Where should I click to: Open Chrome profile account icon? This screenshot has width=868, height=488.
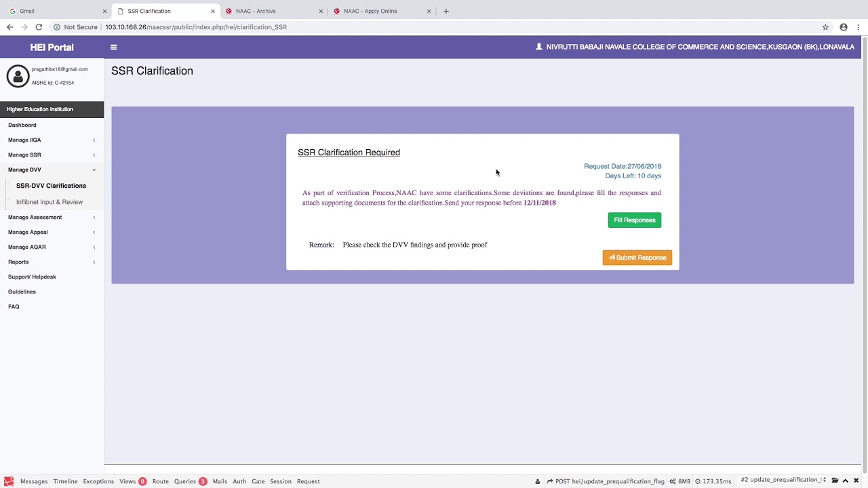click(844, 27)
